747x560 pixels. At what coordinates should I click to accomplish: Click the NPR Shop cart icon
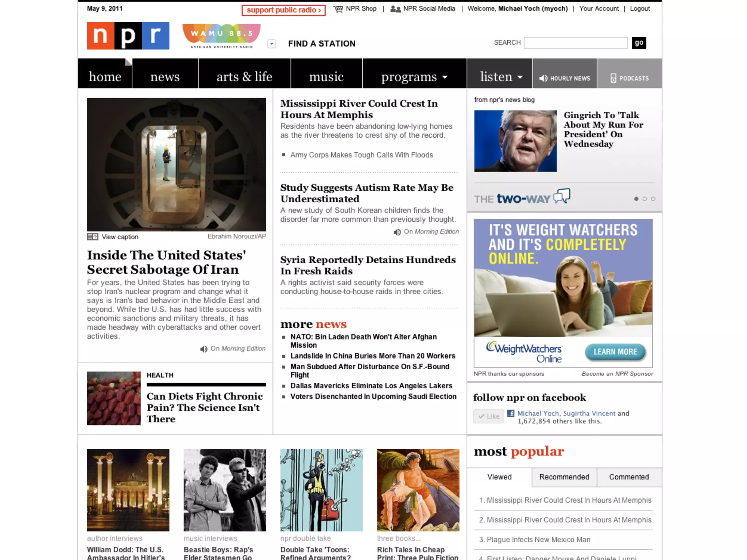338,9
